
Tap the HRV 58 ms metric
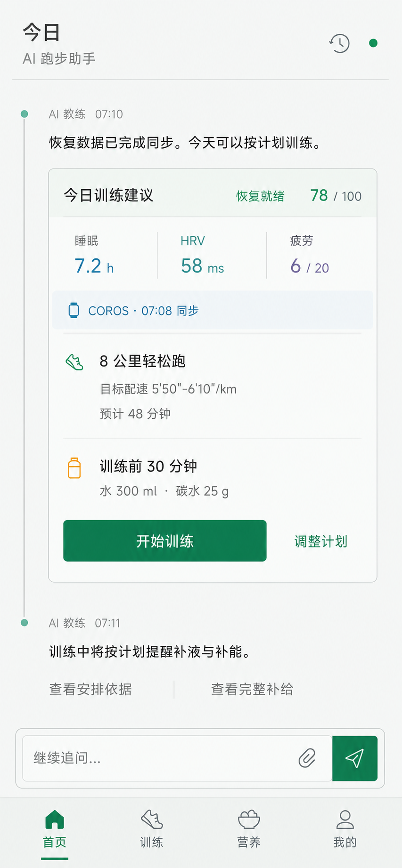click(203, 255)
